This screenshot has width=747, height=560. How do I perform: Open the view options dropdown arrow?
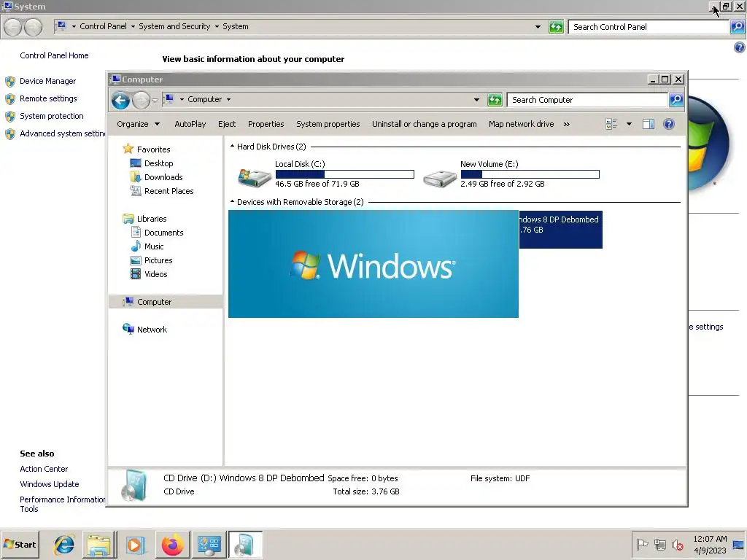point(629,124)
